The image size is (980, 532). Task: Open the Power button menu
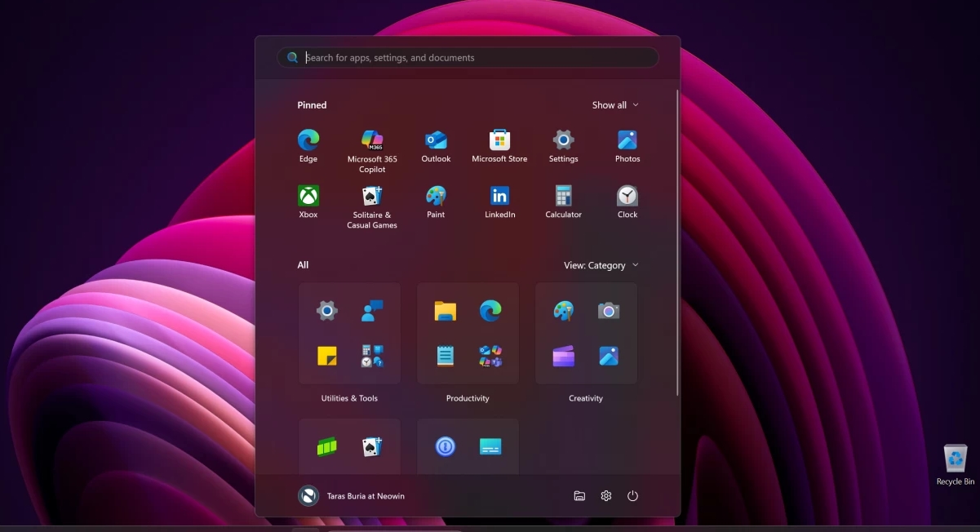(632, 496)
